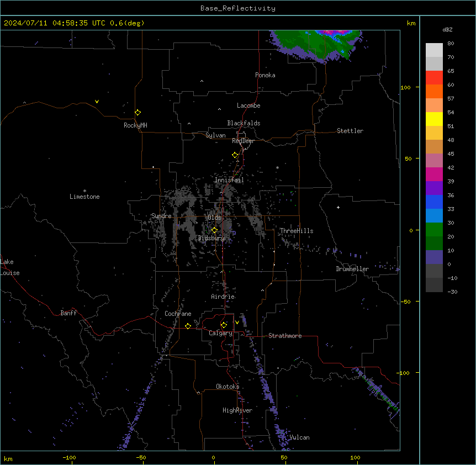Click the Sundre town label
This screenshot has width=476, height=465.
point(161,216)
